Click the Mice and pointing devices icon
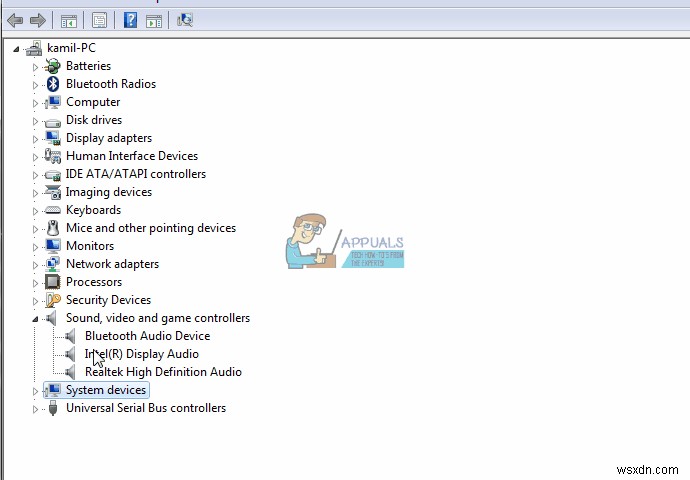This screenshot has height=480, width=690. [53, 228]
